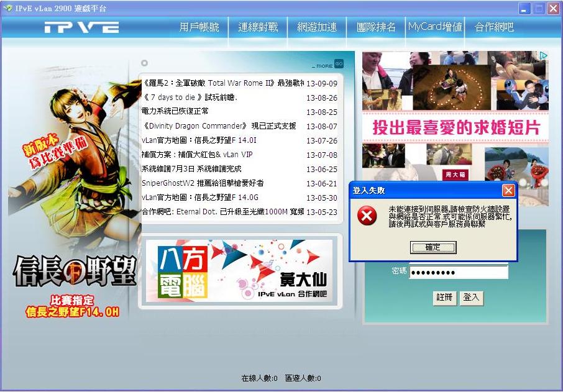The width and height of the screenshot is (563, 392).
Task: Click the 13-09-09 date text
Action: point(322,84)
